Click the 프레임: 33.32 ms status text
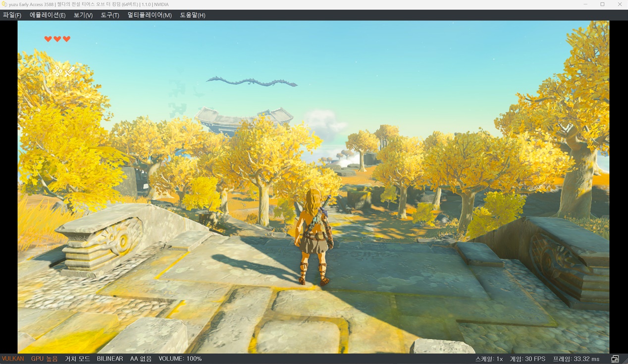The height and width of the screenshot is (364, 628). pos(576,359)
